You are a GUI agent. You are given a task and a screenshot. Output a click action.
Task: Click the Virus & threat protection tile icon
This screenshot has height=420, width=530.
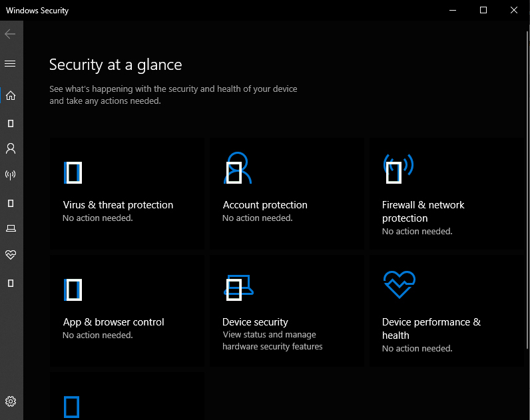(73, 172)
